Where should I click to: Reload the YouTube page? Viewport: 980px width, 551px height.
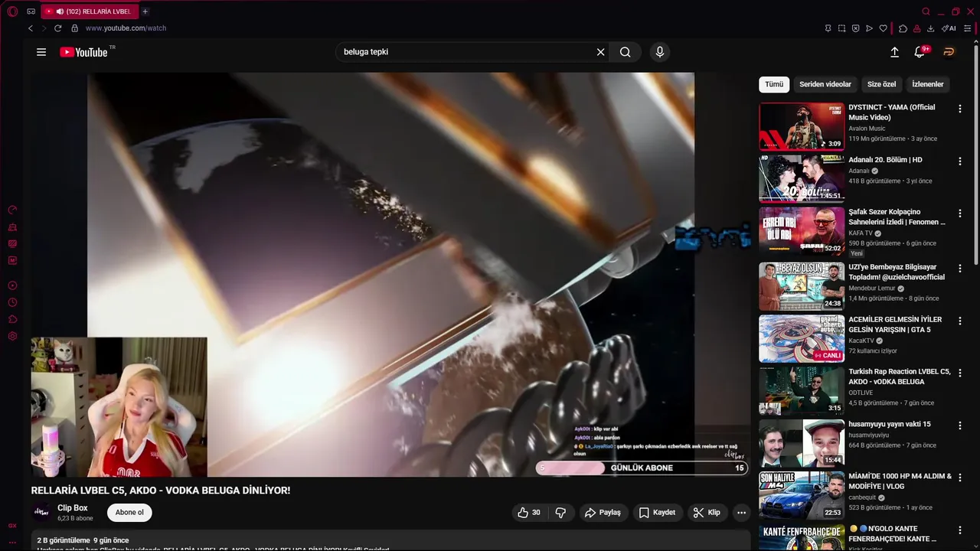click(x=57, y=28)
